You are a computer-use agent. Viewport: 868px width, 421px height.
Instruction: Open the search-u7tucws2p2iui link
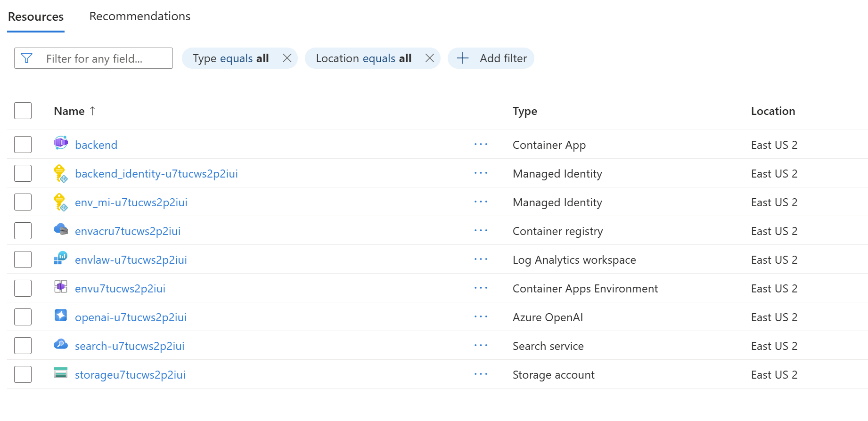(130, 346)
